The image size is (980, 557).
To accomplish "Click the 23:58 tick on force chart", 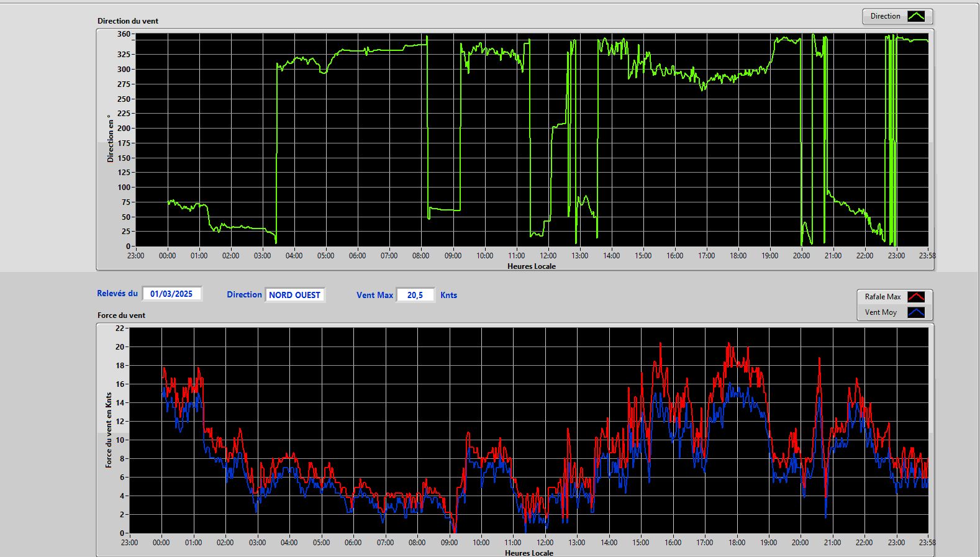I will click(927, 543).
